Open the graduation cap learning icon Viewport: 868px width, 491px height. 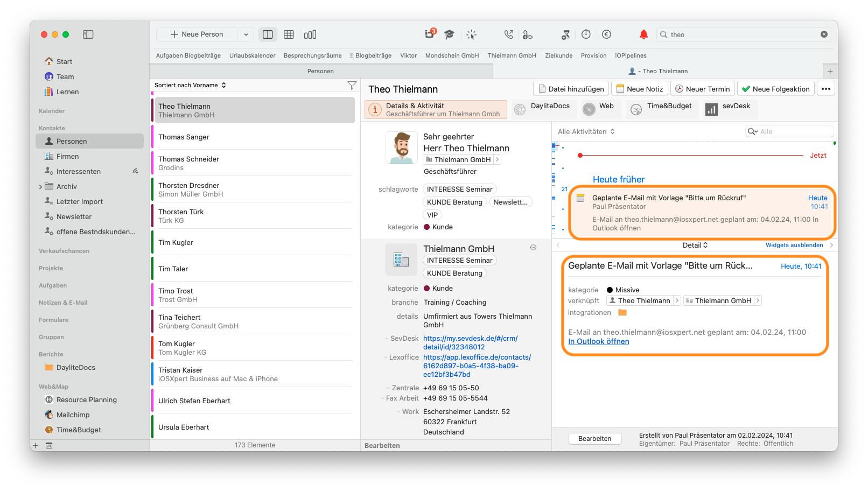click(x=449, y=34)
